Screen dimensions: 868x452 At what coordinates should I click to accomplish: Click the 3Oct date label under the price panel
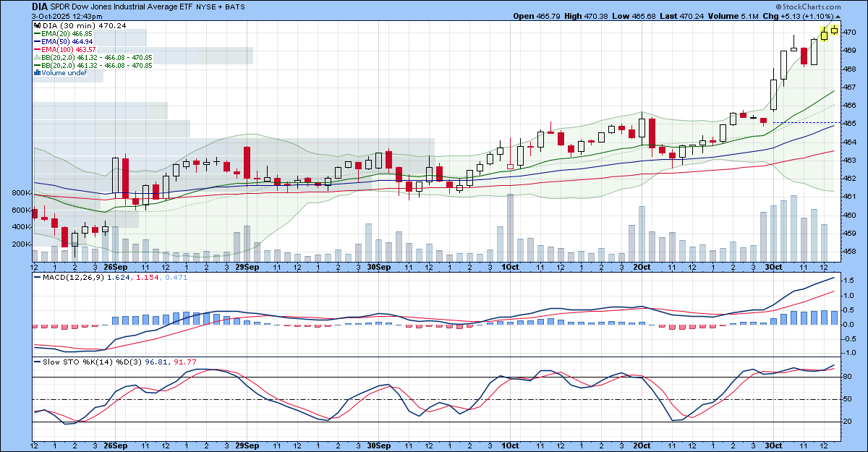(773, 267)
